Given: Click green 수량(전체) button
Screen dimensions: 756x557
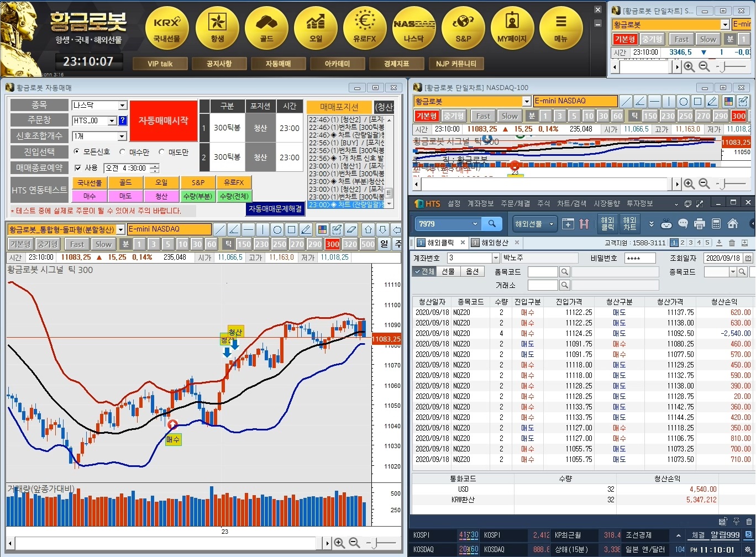Looking at the screenshot, I should pos(234,196).
